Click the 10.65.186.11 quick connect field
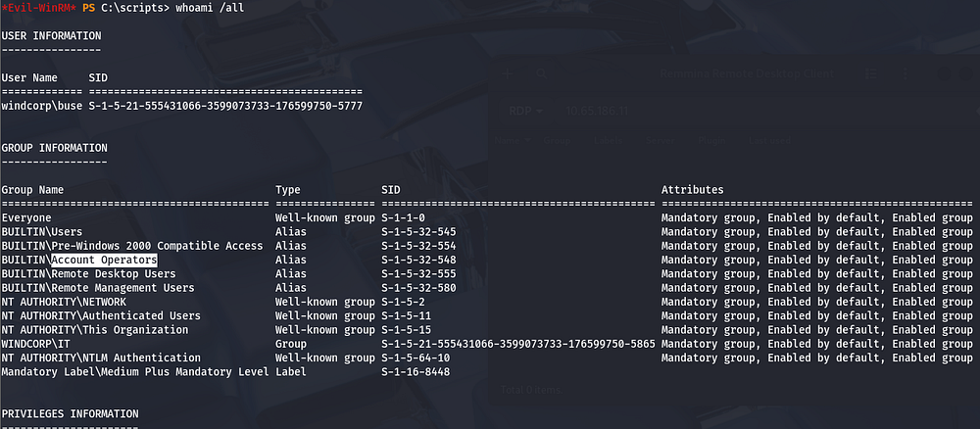The image size is (980, 429). [598, 111]
